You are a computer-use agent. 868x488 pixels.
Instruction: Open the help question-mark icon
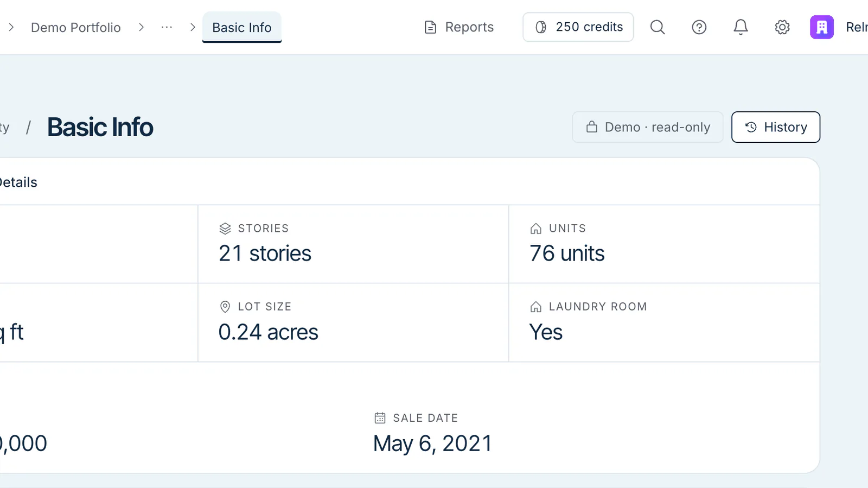(x=699, y=27)
